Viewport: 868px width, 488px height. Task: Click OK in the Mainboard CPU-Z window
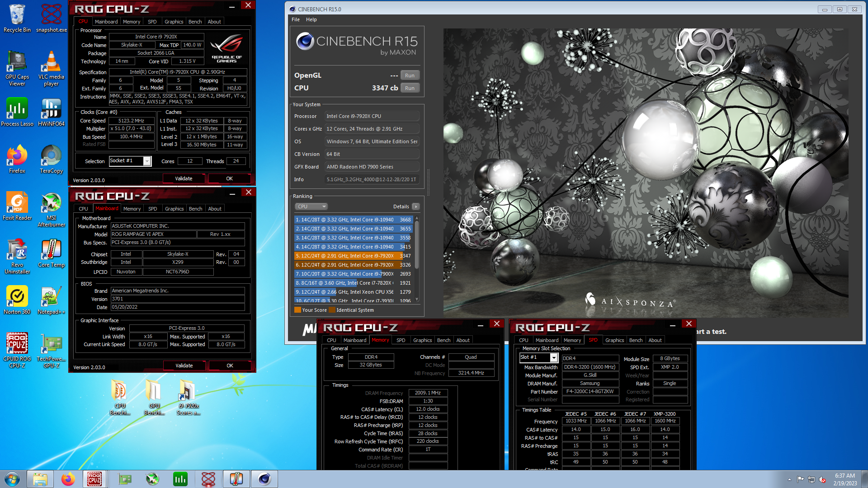pos(230,366)
